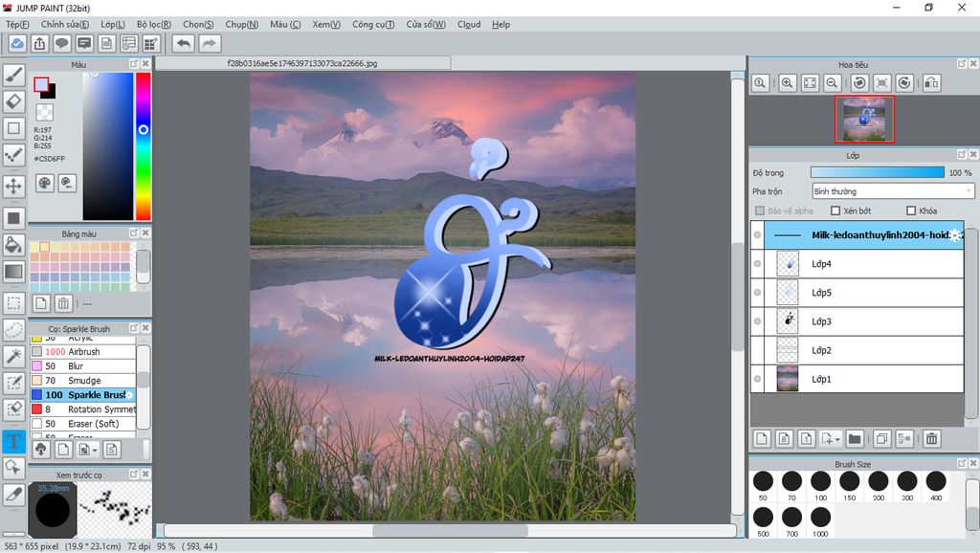
Task: Undock the Brush Size panel
Action: click(x=962, y=463)
